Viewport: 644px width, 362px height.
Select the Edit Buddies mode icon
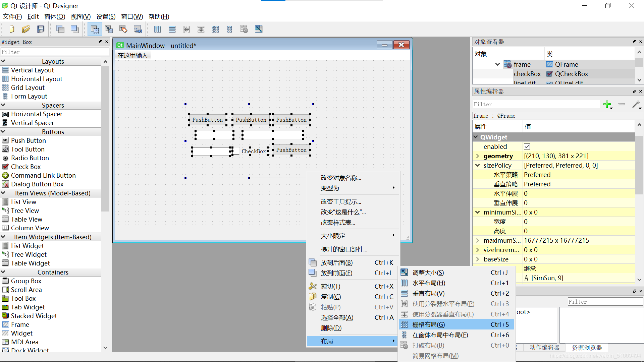tap(123, 29)
